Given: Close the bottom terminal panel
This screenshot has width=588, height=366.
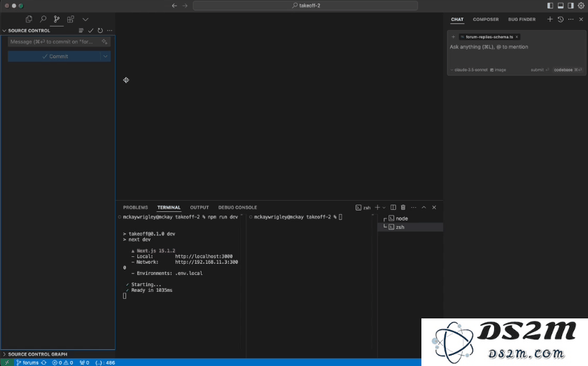Looking at the screenshot, I should click(434, 207).
